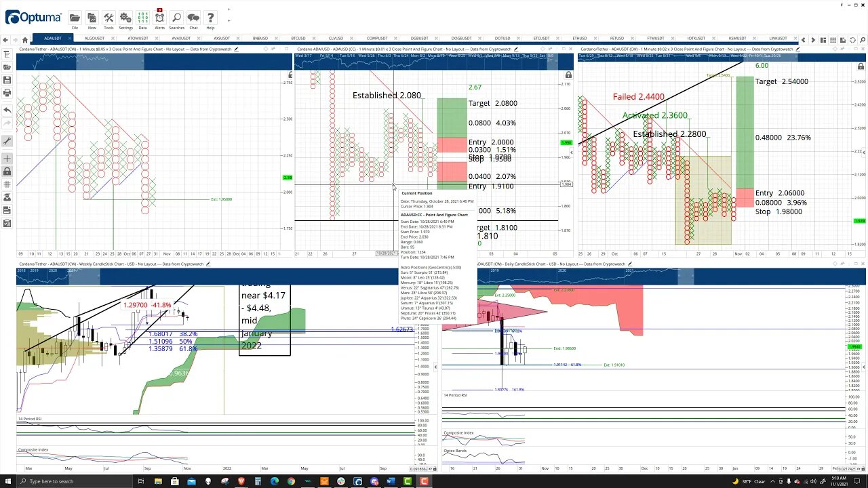Click the taskbar search box
The height and width of the screenshot is (488, 868).
(x=77, y=481)
